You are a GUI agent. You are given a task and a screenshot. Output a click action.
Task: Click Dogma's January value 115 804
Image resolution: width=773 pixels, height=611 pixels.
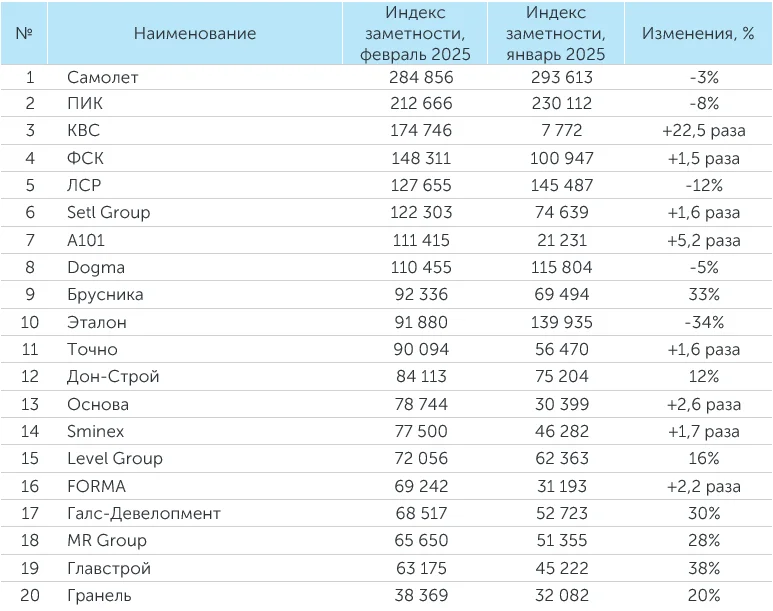(559, 268)
